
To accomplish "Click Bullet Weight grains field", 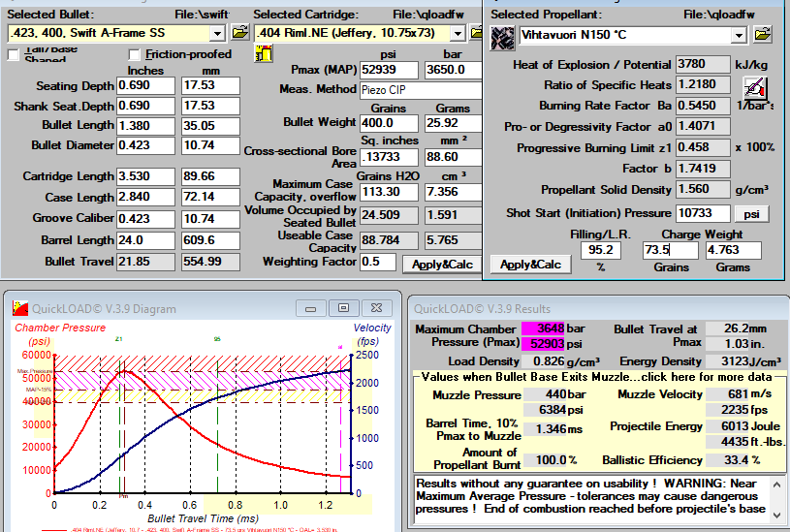I will coord(389,123).
